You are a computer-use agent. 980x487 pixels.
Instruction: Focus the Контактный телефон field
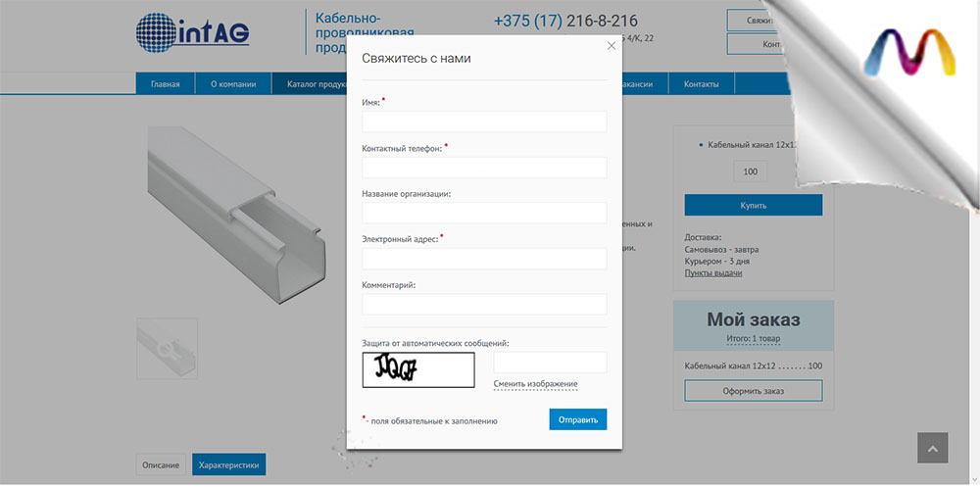pyautogui.click(x=484, y=168)
